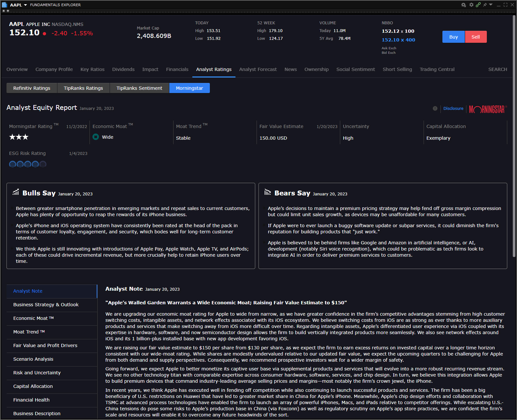Screen dimensions: 517x420
Task: Click the Bears Say chart icon
Action: pyautogui.click(x=267, y=192)
